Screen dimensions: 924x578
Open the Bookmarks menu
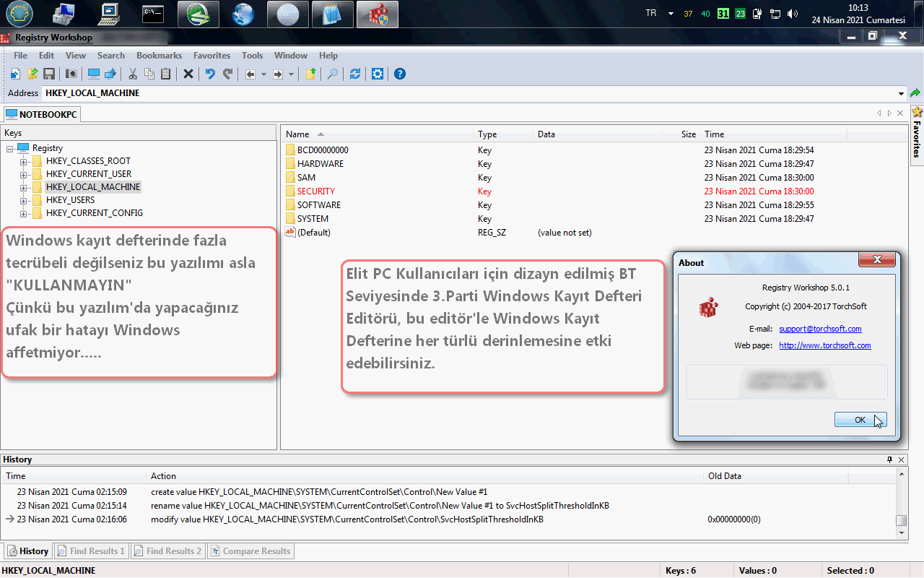(x=160, y=56)
